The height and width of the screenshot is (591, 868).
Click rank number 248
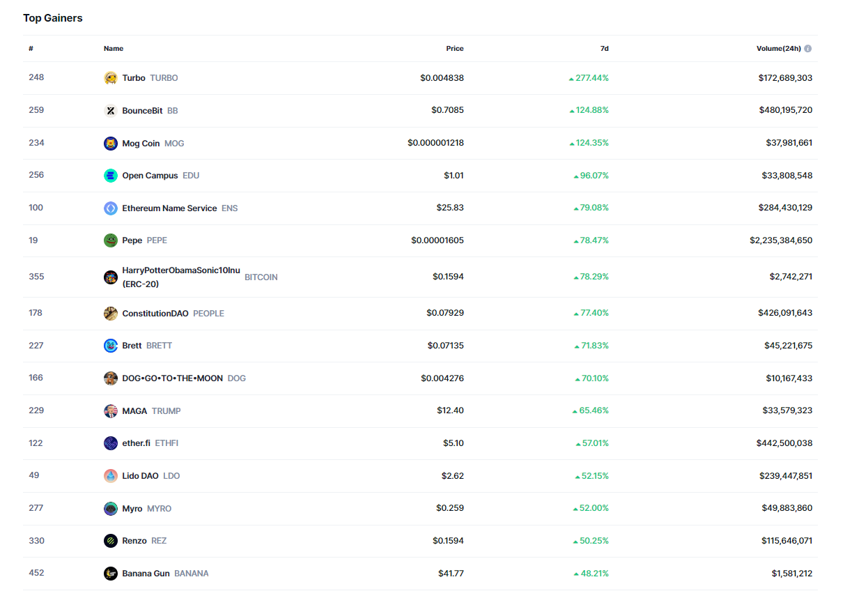pos(36,77)
